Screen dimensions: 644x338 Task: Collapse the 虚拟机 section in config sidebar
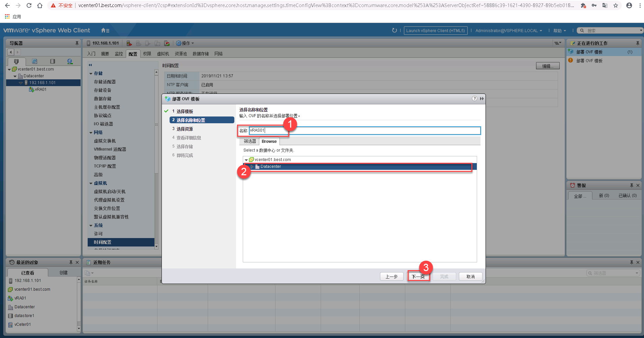coord(91,183)
